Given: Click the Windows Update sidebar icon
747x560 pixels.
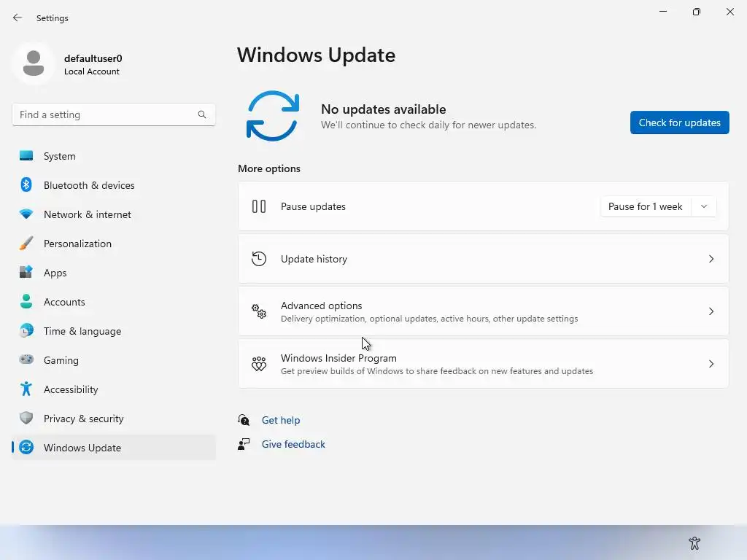Looking at the screenshot, I should click(26, 447).
